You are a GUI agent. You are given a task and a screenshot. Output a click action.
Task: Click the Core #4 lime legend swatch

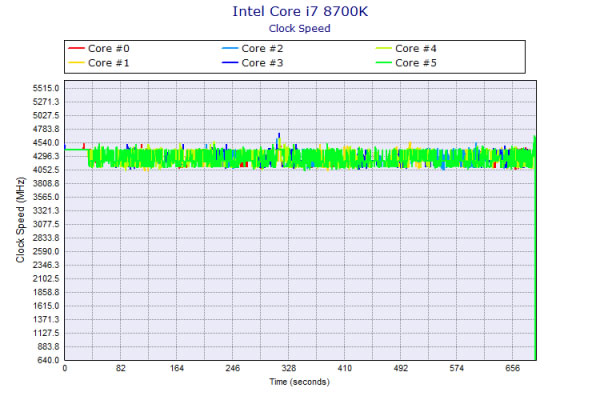pos(383,48)
